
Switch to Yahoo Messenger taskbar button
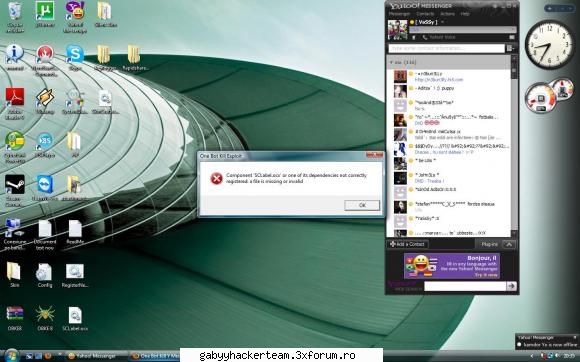point(96,356)
